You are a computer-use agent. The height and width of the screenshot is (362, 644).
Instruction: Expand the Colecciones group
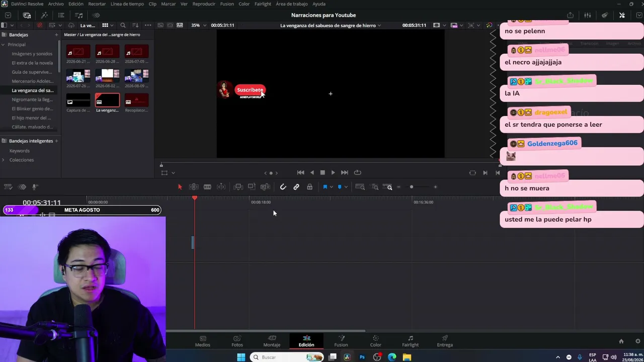click(x=3, y=160)
